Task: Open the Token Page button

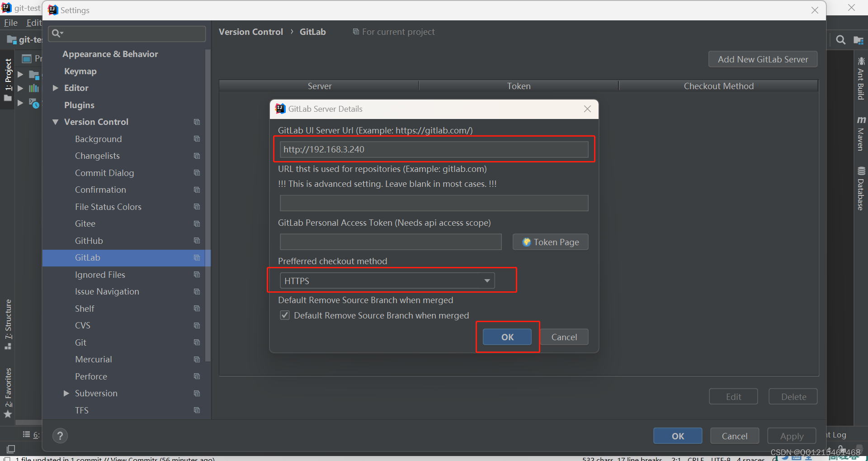Action: (551, 242)
